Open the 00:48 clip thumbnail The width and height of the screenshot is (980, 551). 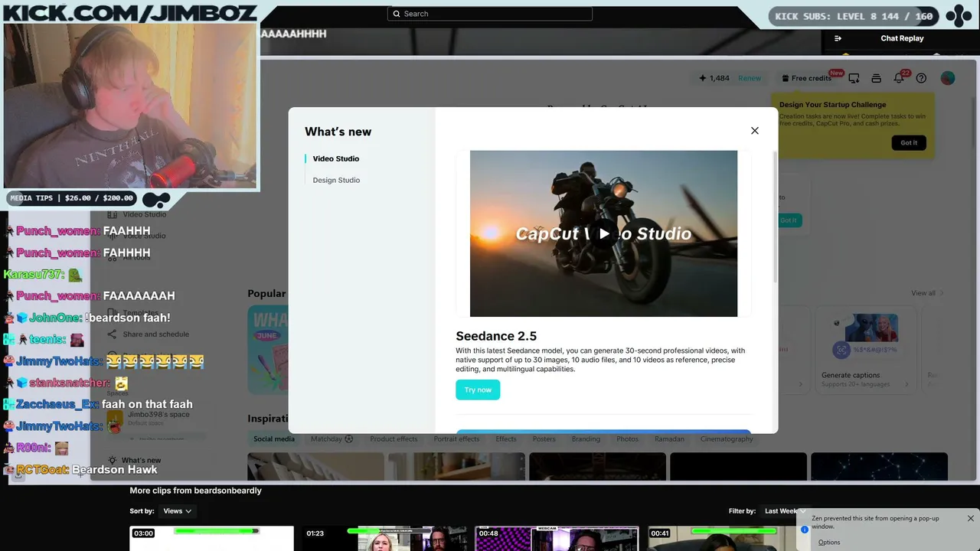tap(557, 538)
